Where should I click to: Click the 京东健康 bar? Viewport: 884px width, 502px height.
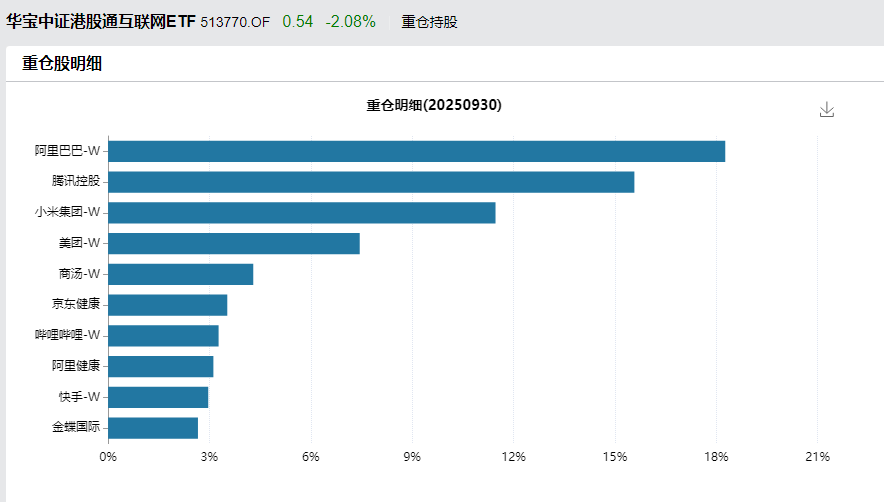(x=168, y=305)
